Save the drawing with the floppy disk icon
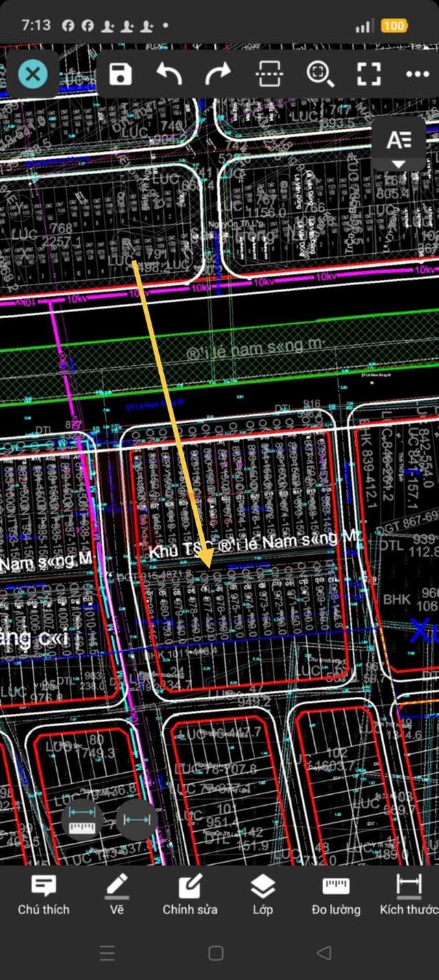This screenshot has height=980, width=439. (121, 73)
